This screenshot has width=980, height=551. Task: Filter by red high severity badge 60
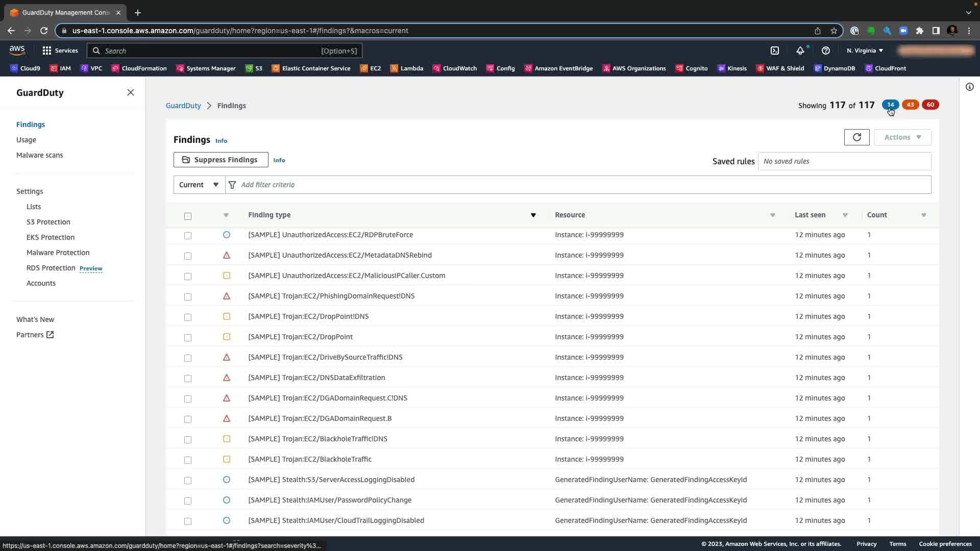(930, 105)
